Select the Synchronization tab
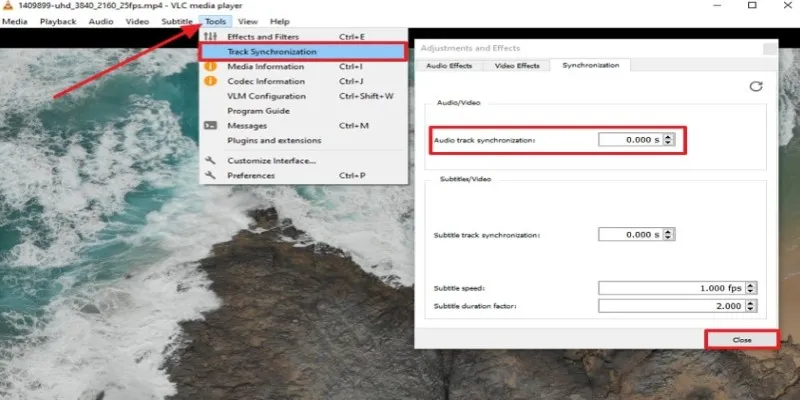800x400 pixels. [591, 65]
